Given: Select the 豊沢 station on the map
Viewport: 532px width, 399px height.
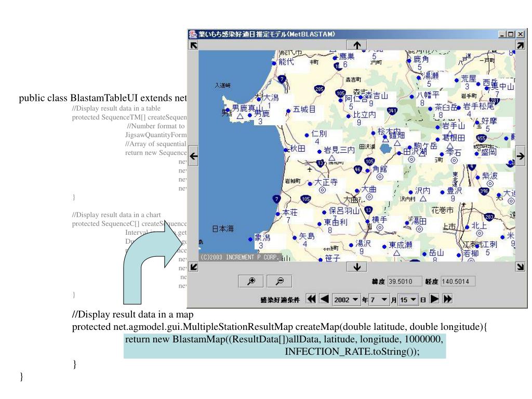Looking at the screenshot, I should click(442, 192).
